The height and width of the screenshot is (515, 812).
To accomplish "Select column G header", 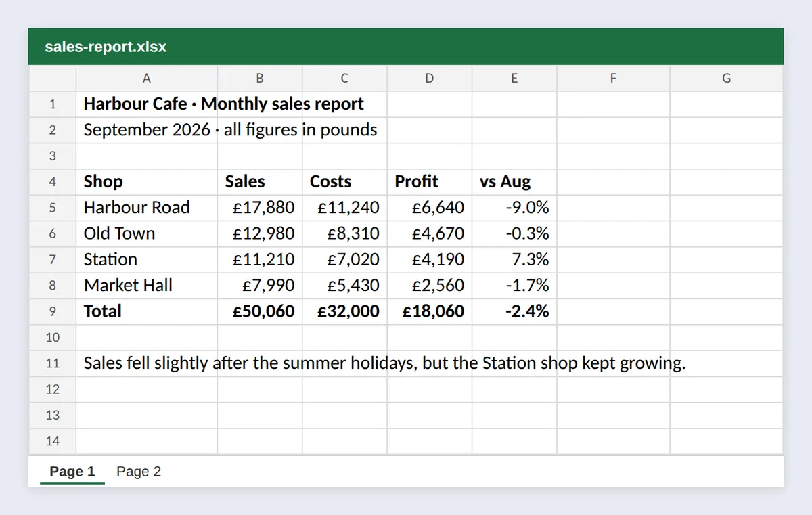I will click(727, 78).
